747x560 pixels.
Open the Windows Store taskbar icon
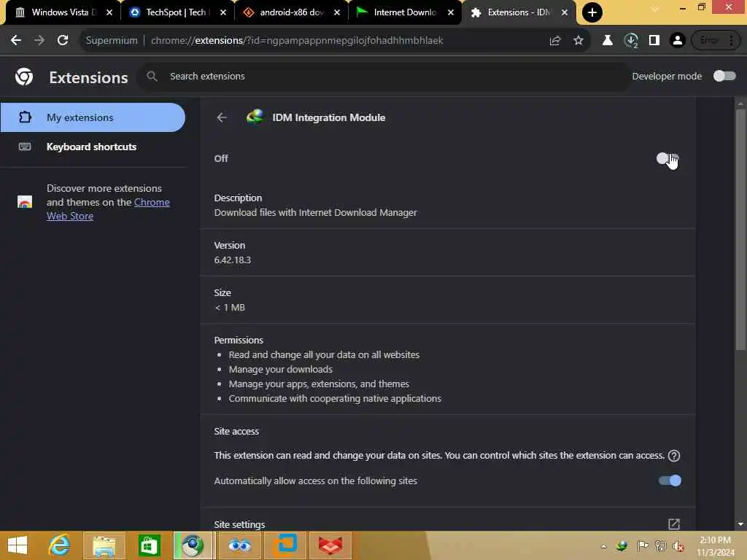point(149,545)
